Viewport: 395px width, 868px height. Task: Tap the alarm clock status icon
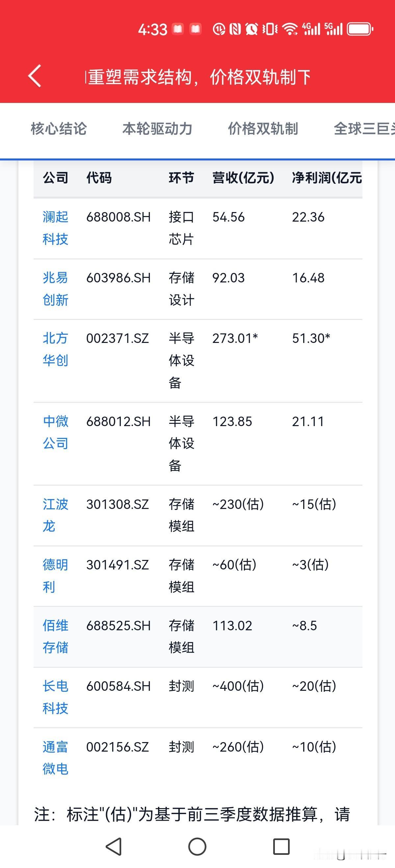coord(251,29)
